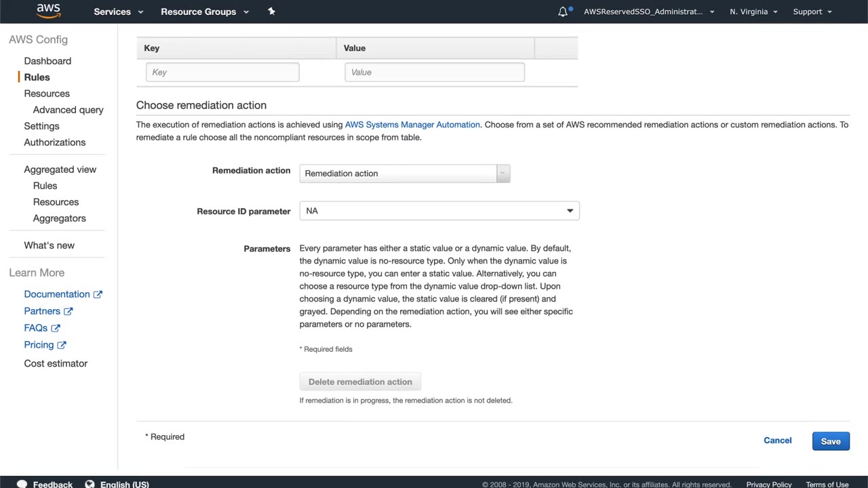Image resolution: width=868 pixels, height=488 pixels.
Task: Click the pin shortcut icon in navbar
Action: click(x=271, y=12)
